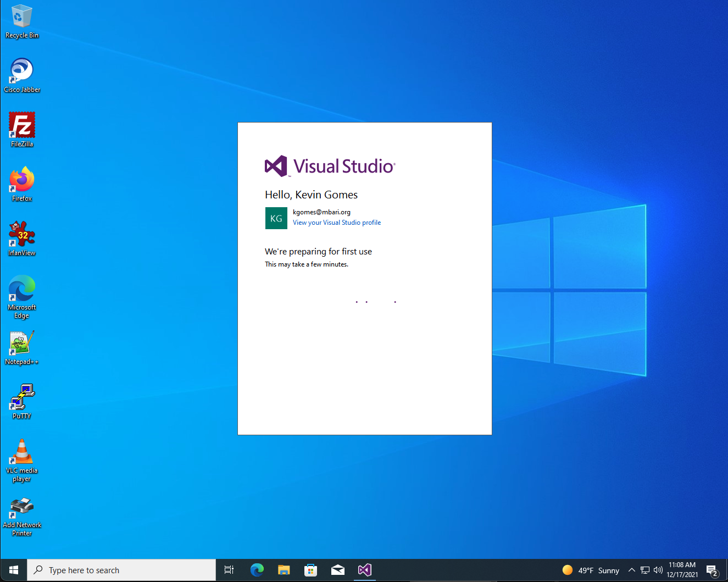728x582 pixels.
Task: Select the FileZilla desktop shortcut
Action: (22, 130)
